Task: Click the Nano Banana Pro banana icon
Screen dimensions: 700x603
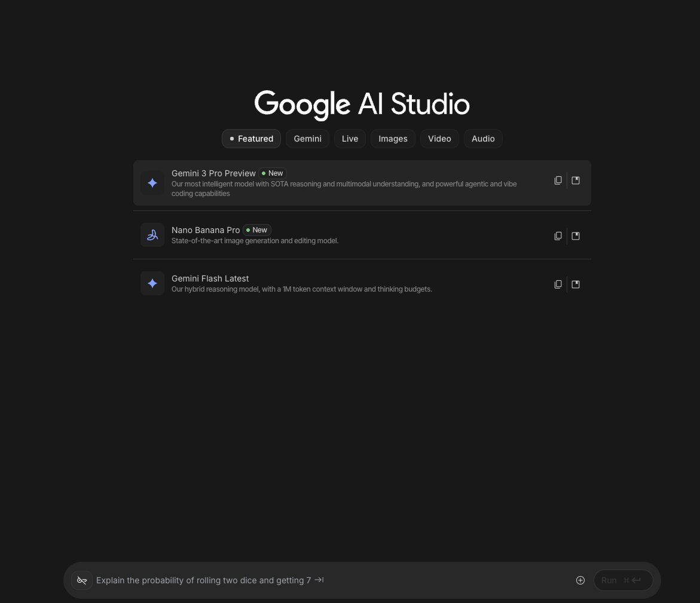Action: pos(152,235)
